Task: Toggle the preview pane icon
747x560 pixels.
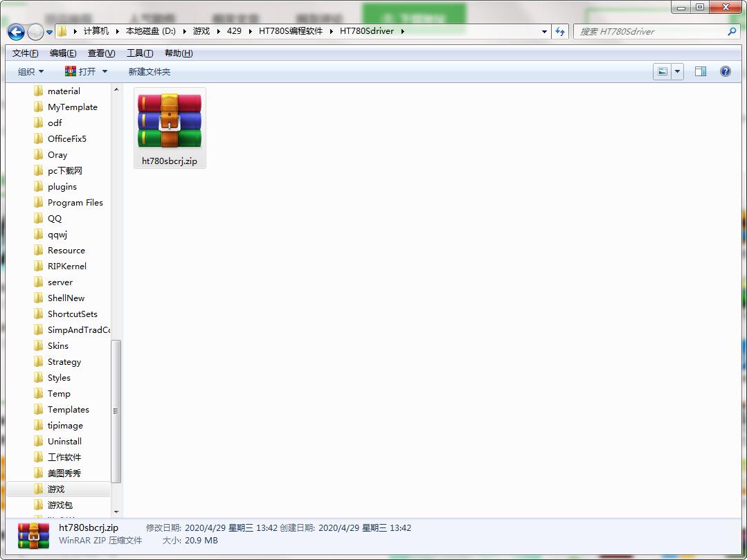Action: (701, 71)
